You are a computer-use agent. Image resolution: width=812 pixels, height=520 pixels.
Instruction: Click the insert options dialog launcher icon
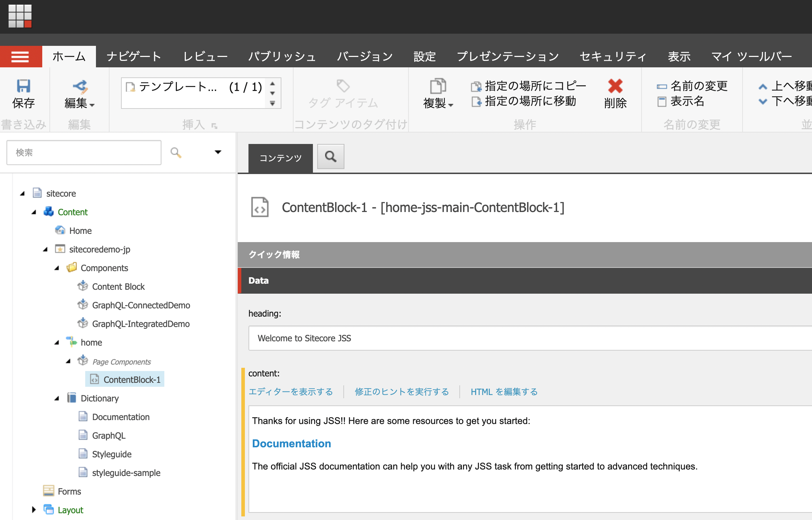pyautogui.click(x=214, y=126)
